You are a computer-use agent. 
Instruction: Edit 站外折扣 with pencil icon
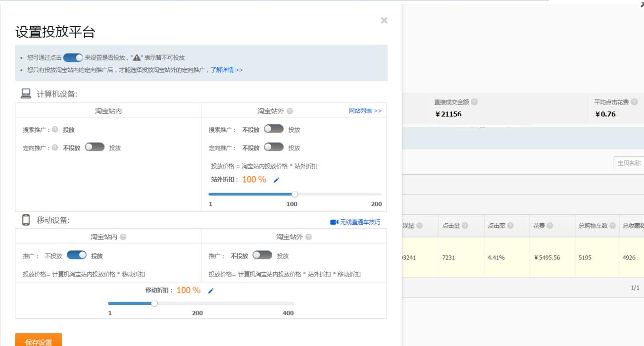tap(276, 180)
